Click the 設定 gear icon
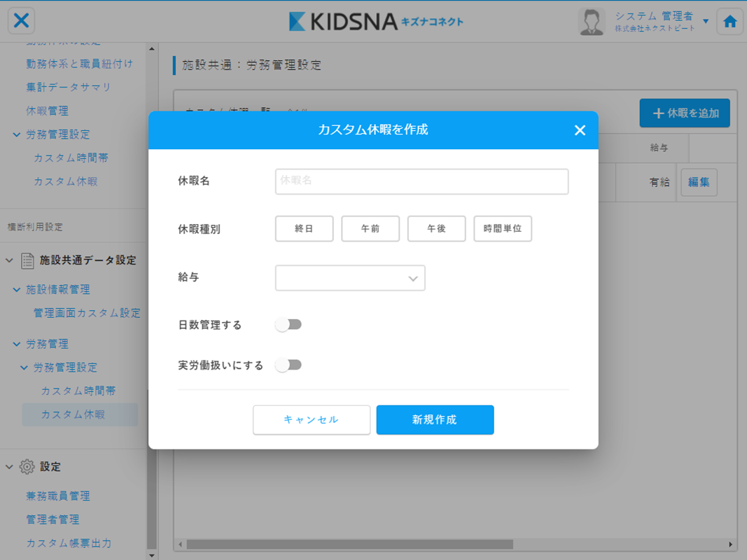This screenshot has height=560, width=747. 27,467
